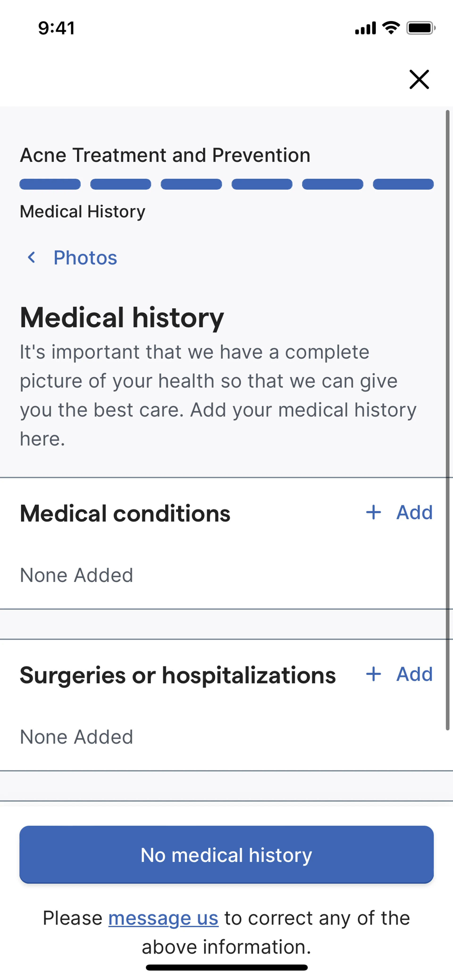The width and height of the screenshot is (453, 980).
Task: Tap the first progress bar segment
Action: tap(50, 184)
